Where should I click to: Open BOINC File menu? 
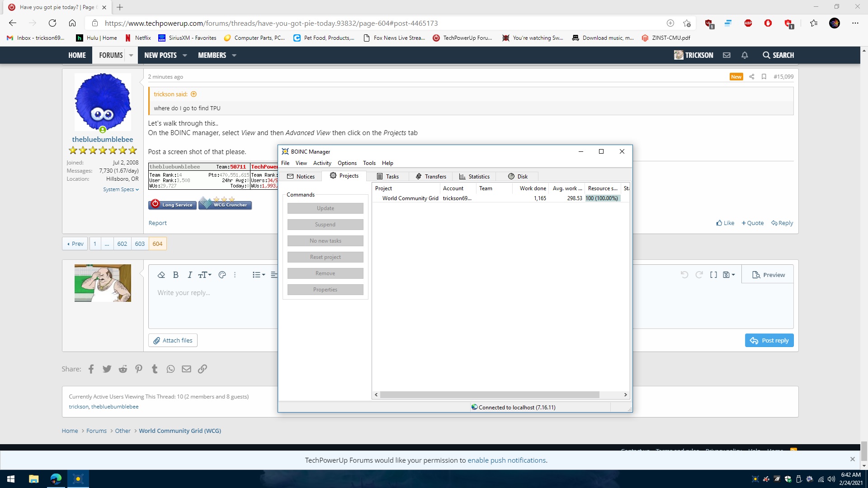(x=285, y=163)
